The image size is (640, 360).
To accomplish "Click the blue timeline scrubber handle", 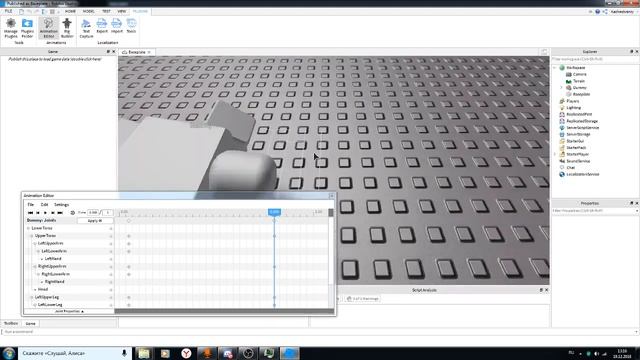I will coord(274,212).
